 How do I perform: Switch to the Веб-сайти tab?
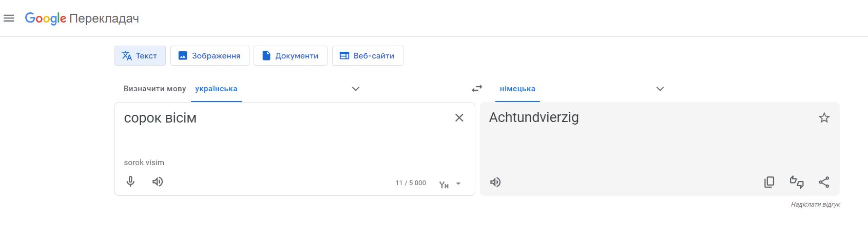click(x=368, y=56)
